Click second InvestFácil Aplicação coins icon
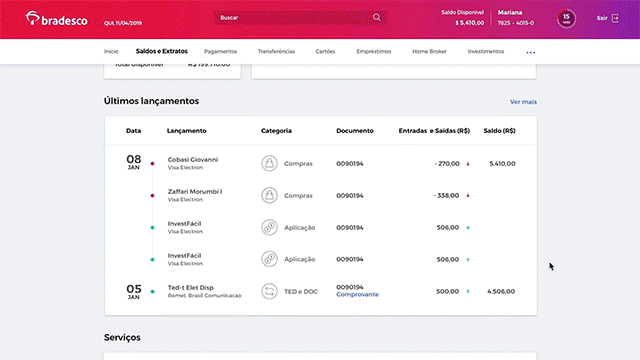The width and height of the screenshot is (640, 360). [x=269, y=259]
